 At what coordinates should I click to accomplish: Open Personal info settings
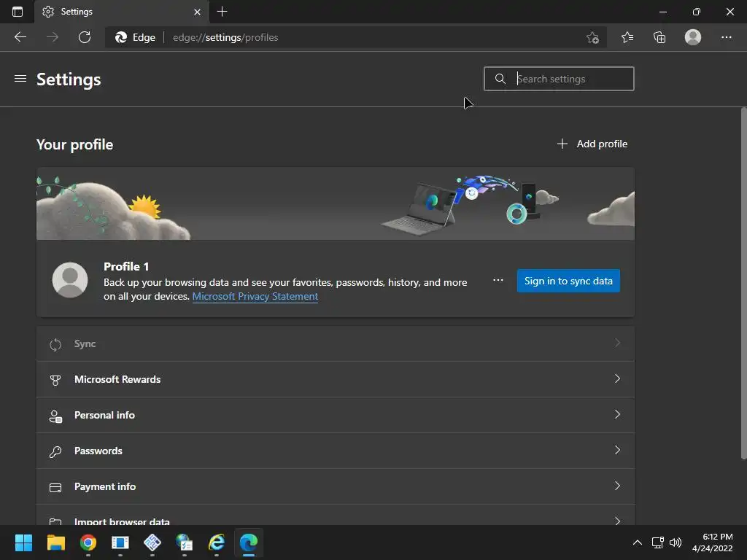click(336, 415)
